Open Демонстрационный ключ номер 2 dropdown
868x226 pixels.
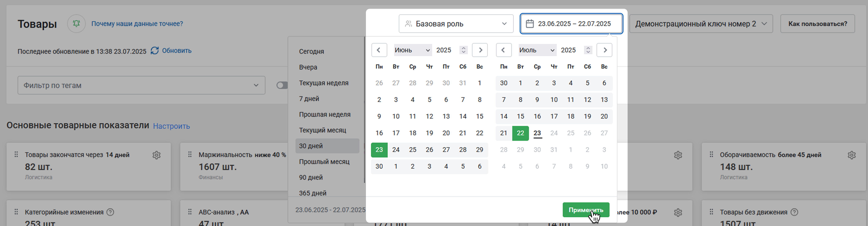(701, 24)
